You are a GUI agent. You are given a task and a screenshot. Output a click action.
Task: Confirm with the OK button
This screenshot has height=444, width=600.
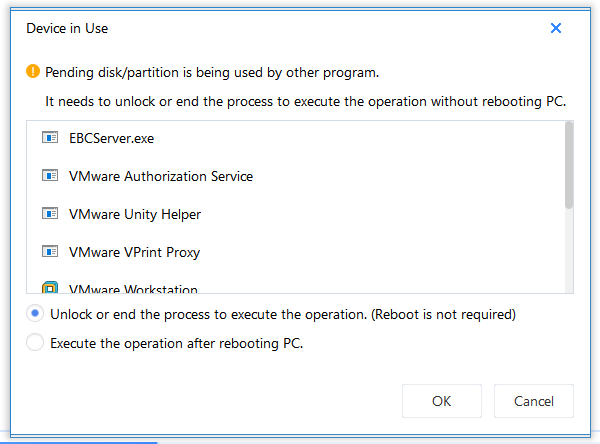(x=442, y=401)
